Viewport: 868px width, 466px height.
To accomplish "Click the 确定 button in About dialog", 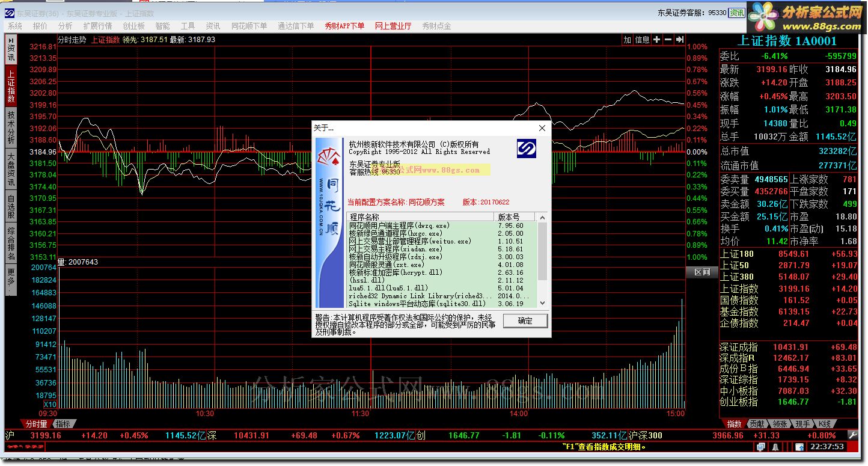I will [x=525, y=320].
